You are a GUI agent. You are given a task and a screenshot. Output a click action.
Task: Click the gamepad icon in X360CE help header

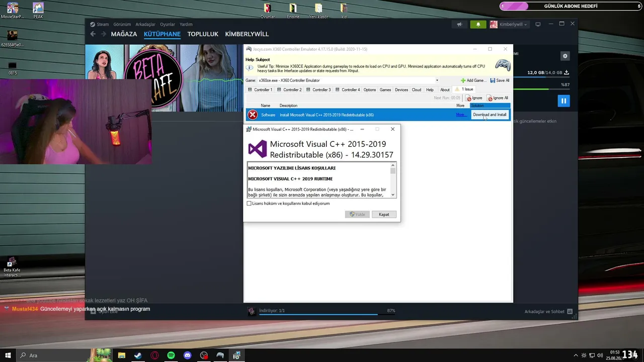coord(503,65)
